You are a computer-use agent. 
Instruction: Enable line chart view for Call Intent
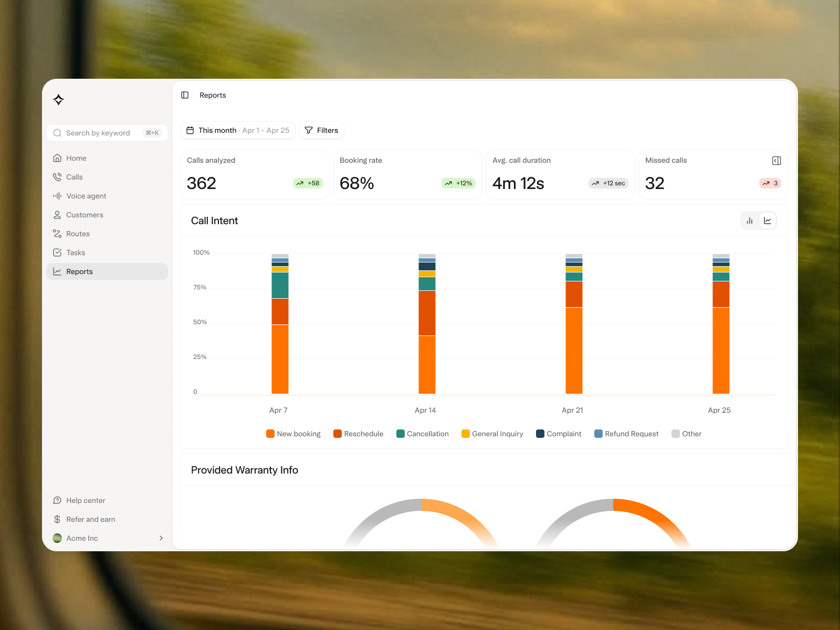(x=768, y=220)
